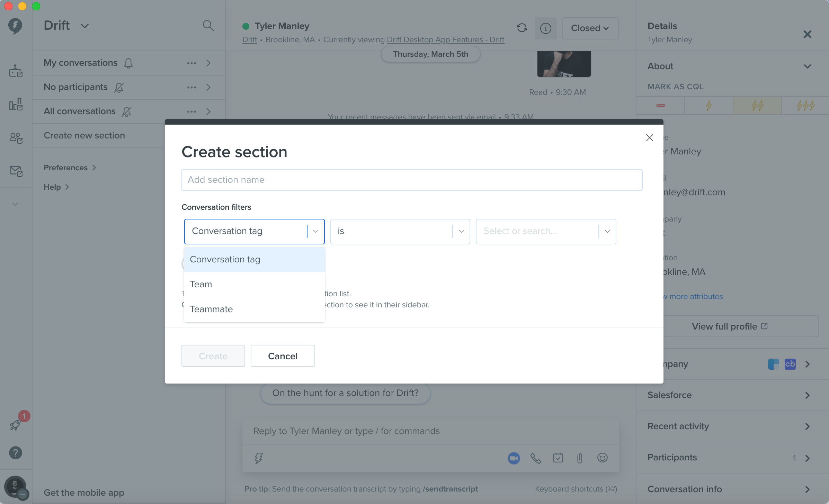Viewport: 829px width, 504px height.
Task: Mark CQL as triple lightning bolt
Action: click(x=805, y=105)
